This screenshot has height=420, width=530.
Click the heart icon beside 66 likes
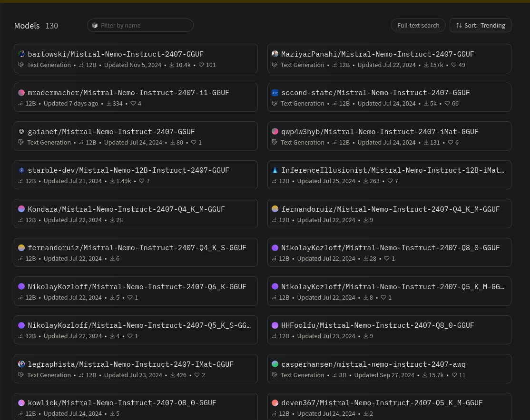click(x=447, y=103)
